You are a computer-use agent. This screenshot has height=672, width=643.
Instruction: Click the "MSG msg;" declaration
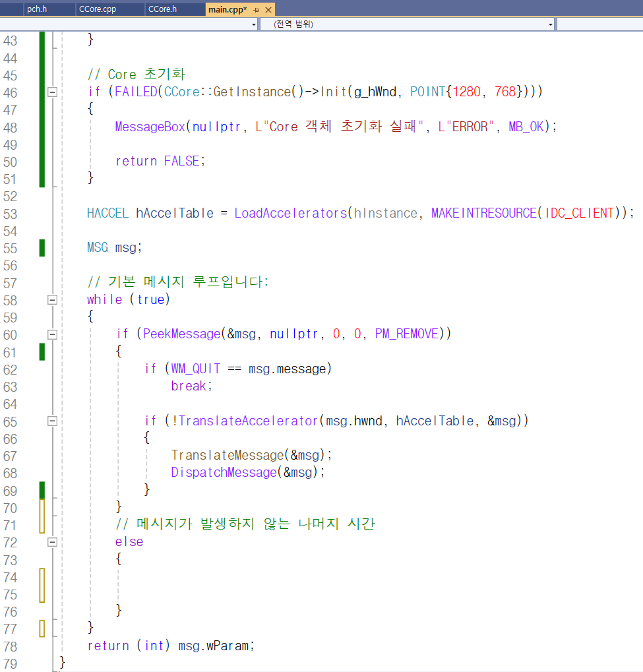[x=115, y=248]
